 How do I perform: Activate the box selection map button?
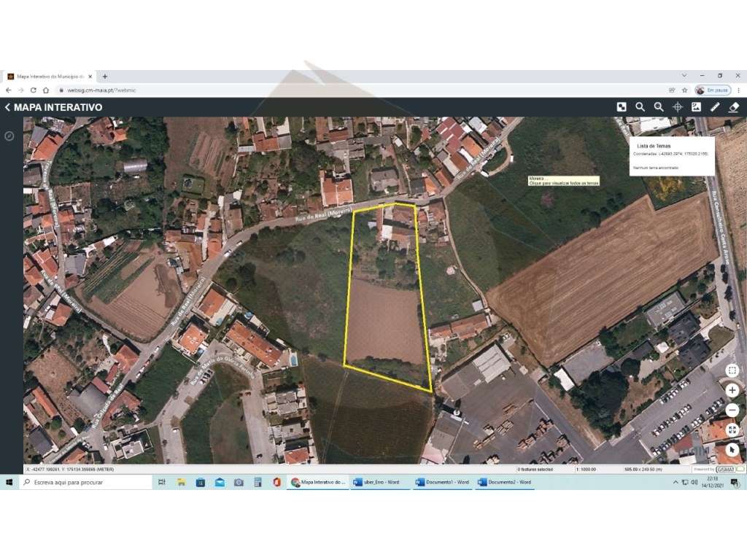pos(732,370)
